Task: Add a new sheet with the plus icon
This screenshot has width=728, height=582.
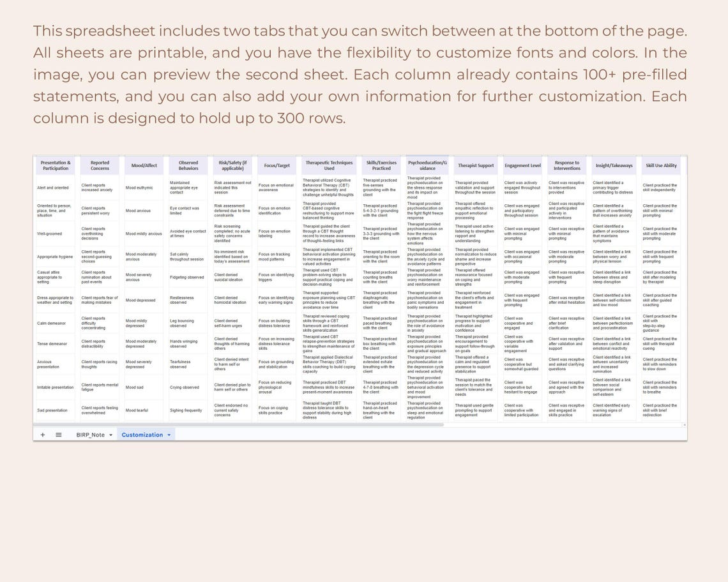Action: pos(43,435)
